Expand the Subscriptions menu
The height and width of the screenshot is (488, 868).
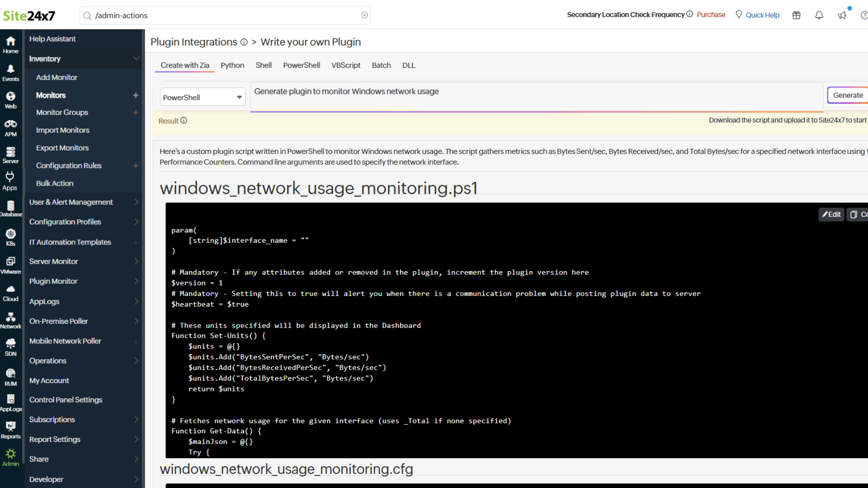coord(136,419)
